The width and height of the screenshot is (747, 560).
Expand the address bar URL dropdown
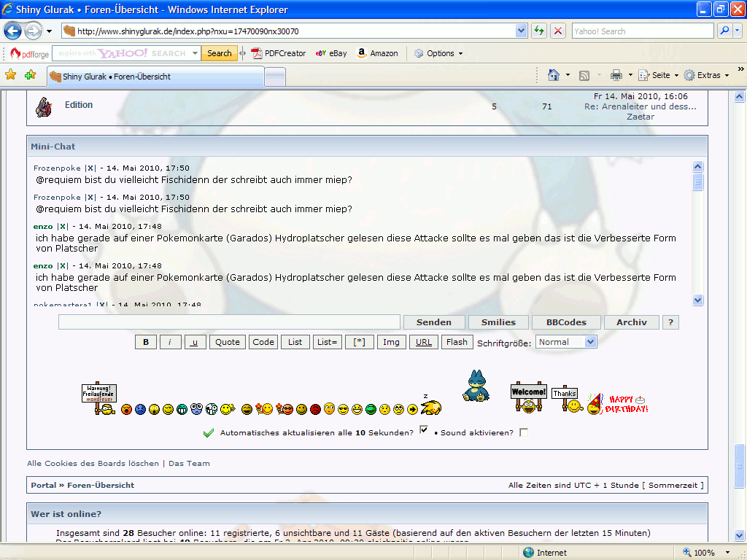(521, 31)
